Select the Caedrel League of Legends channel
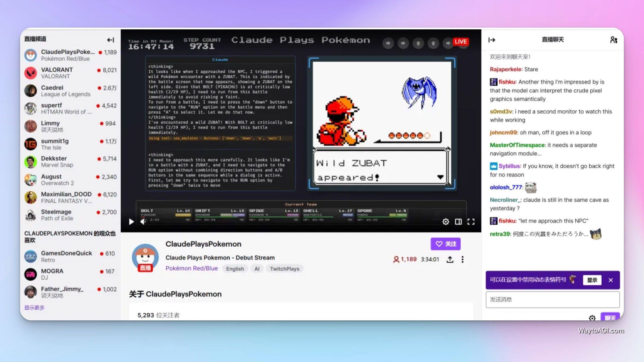The height and width of the screenshot is (362, 644). click(70, 91)
